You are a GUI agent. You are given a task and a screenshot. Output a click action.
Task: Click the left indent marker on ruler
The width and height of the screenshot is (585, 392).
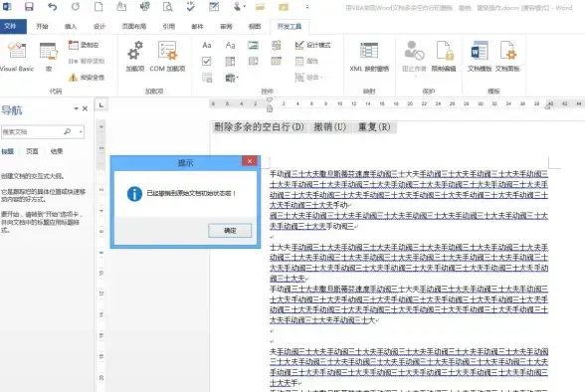270,108
